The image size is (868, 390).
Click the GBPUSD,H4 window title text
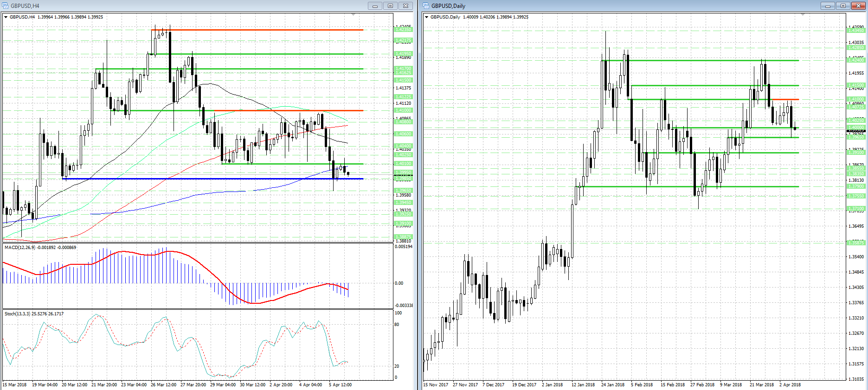(25, 6)
